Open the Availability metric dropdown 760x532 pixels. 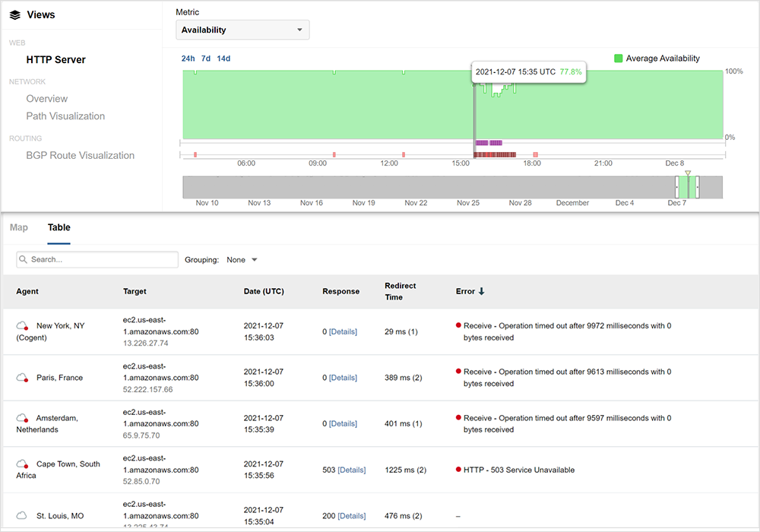pos(242,30)
